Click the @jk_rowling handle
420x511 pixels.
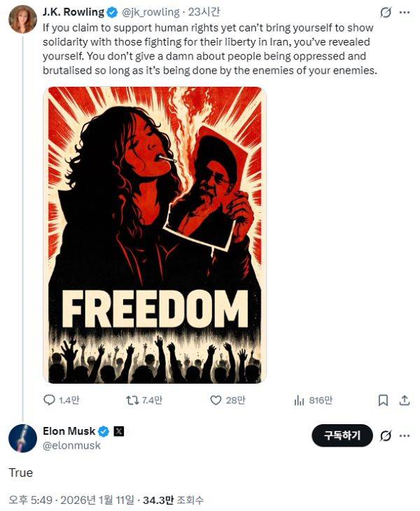[150, 13]
